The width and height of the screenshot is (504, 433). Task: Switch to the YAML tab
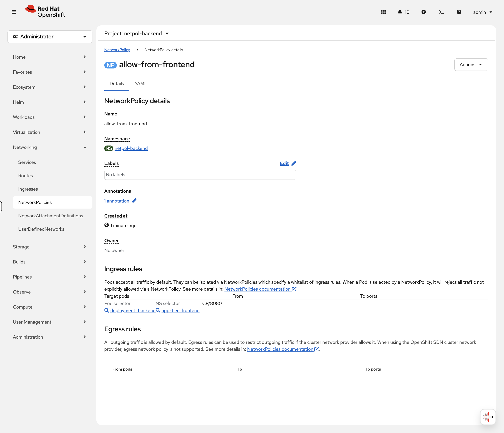141,84
